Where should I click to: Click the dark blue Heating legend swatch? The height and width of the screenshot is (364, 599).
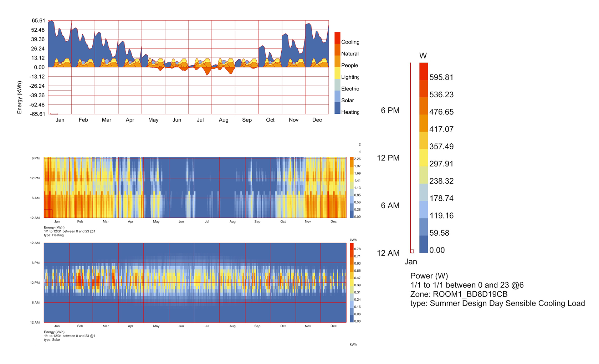(337, 108)
